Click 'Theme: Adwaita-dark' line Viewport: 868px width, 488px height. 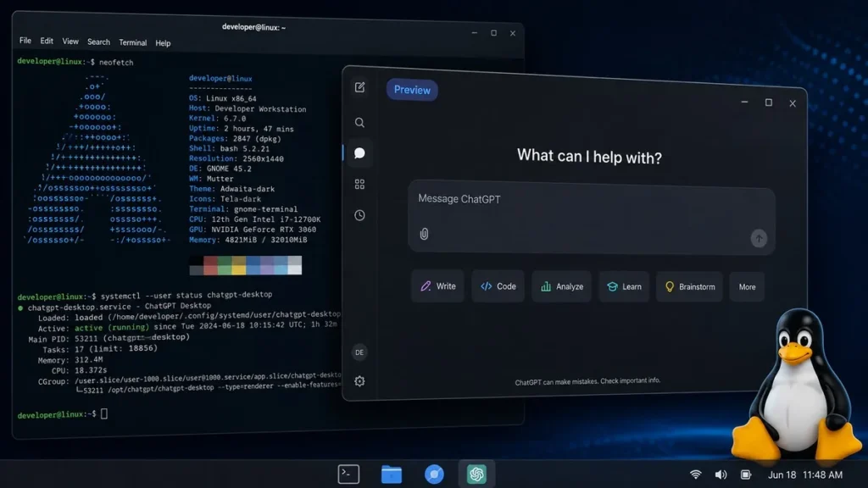click(x=231, y=189)
